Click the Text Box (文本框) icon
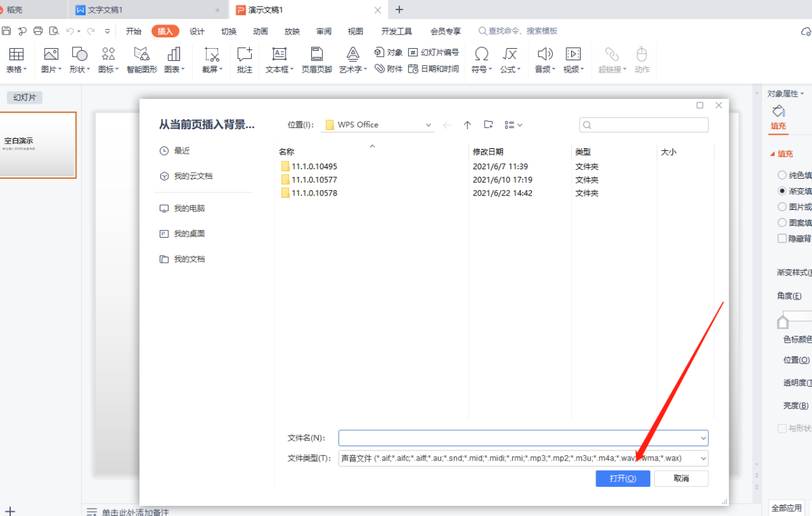The width and height of the screenshot is (812, 516). click(279, 56)
